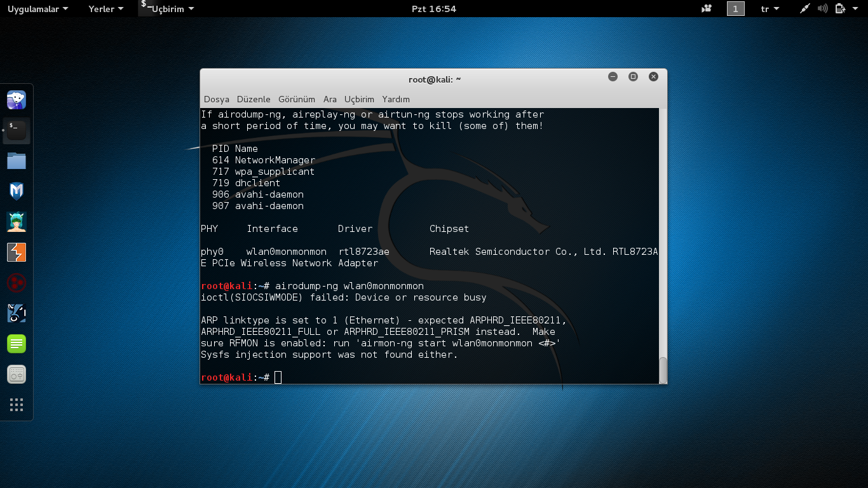The width and height of the screenshot is (868, 488).
Task: Open Maltego from the dock
Action: (17, 283)
